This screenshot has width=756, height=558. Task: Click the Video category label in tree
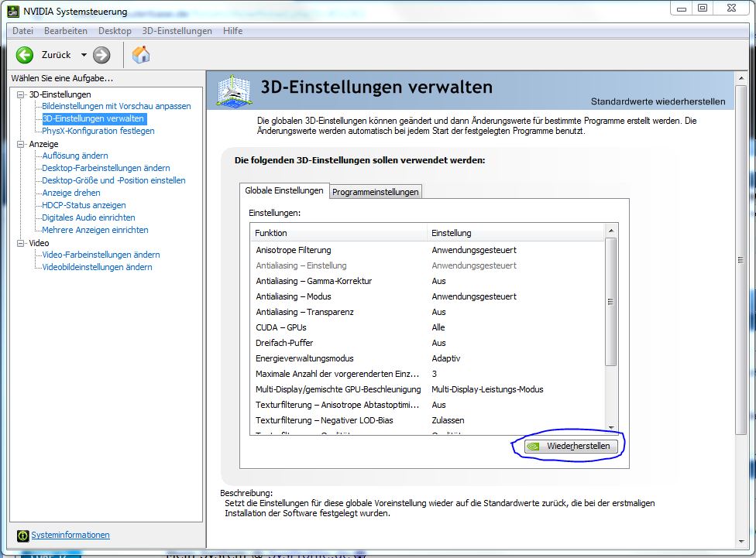(x=39, y=243)
